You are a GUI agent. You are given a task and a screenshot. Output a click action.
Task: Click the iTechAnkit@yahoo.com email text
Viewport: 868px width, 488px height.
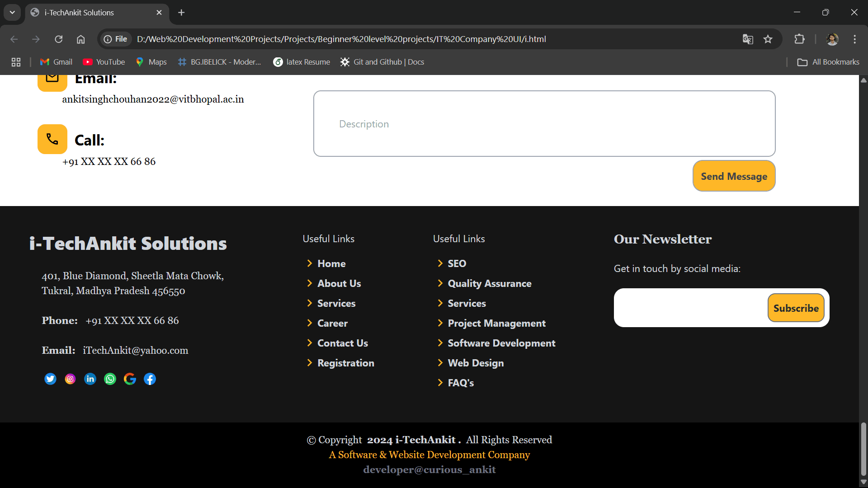136,350
